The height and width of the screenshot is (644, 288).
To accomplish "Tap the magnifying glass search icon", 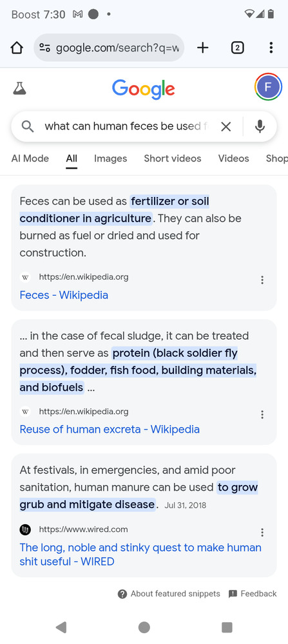I will (28, 126).
